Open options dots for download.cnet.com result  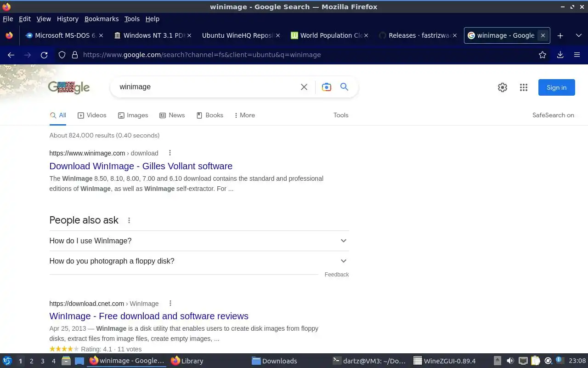(170, 303)
